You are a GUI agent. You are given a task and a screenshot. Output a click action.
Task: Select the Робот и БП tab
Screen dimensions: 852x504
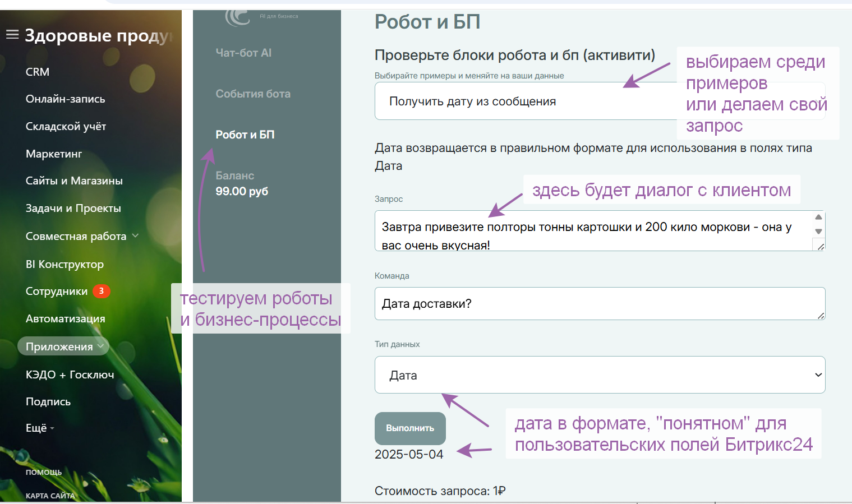tap(243, 135)
